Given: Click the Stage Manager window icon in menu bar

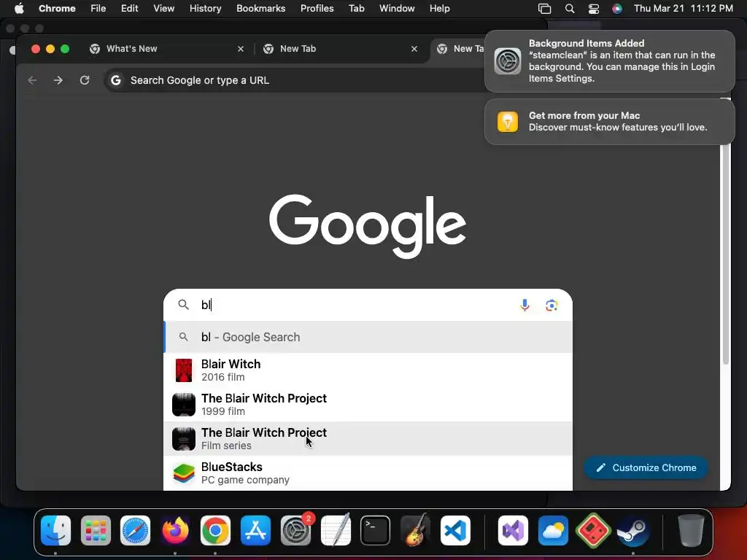Looking at the screenshot, I should 544,9.
